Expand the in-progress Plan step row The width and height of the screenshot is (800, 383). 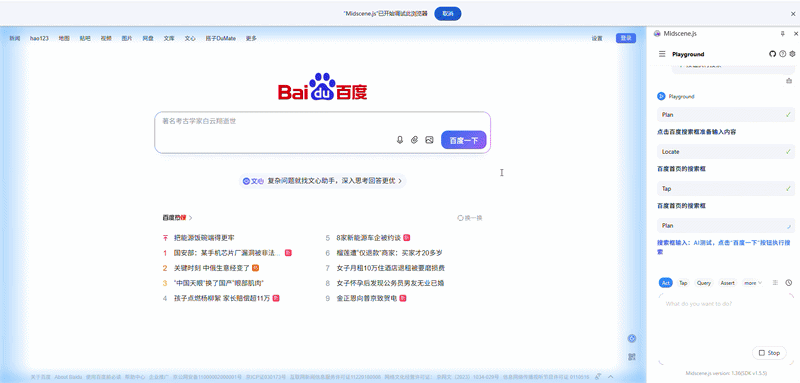point(726,225)
